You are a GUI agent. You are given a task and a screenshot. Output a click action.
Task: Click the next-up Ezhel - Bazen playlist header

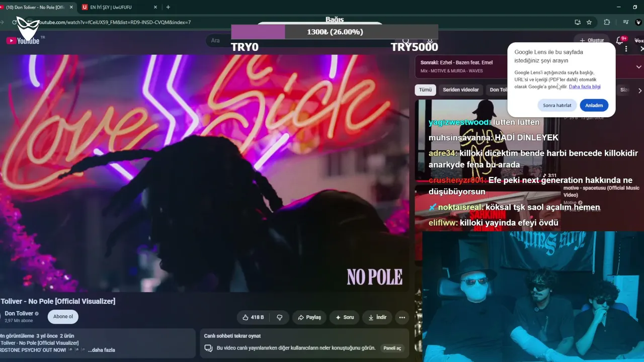pyautogui.click(x=457, y=62)
